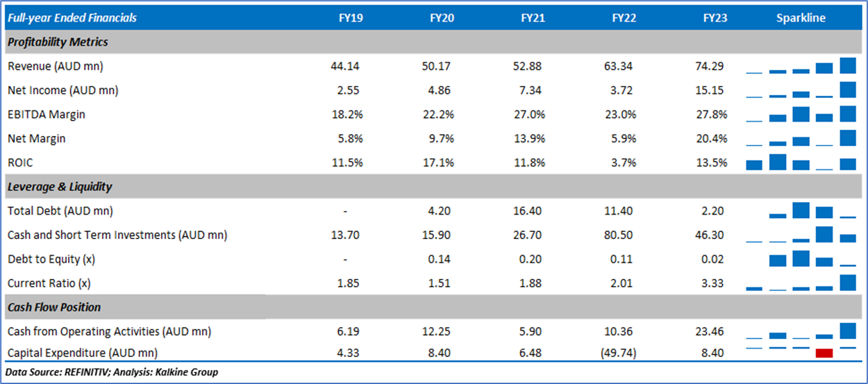The width and height of the screenshot is (868, 384).
Task: Select the ROIC sparkline chart
Action: coord(801,162)
